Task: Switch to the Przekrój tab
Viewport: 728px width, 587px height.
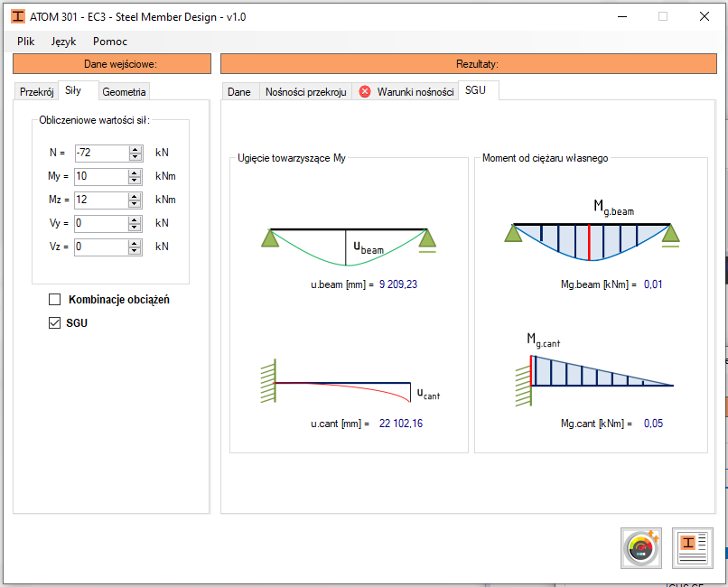Action: click(x=37, y=92)
